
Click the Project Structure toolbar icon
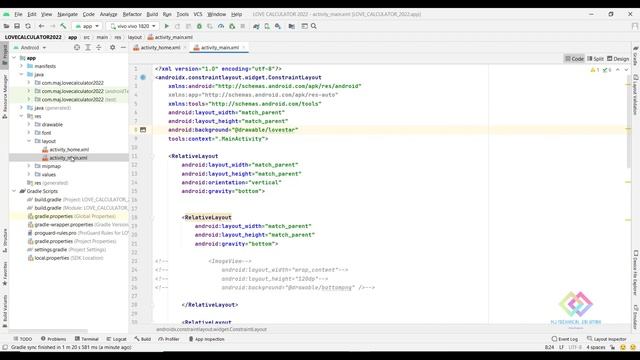(291, 26)
